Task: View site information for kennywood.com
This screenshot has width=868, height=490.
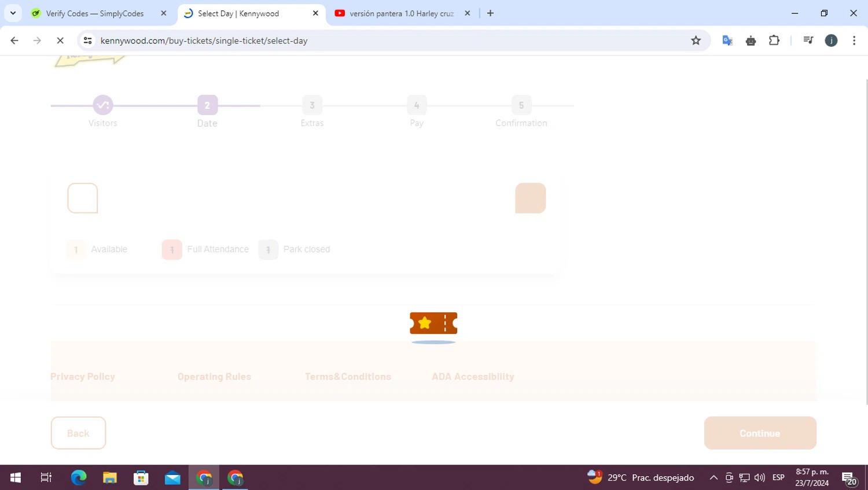Action: coord(88,40)
